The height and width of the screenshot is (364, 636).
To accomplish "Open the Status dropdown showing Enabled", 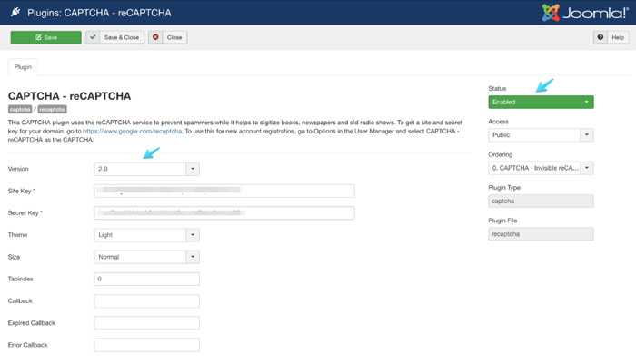I will [x=541, y=102].
